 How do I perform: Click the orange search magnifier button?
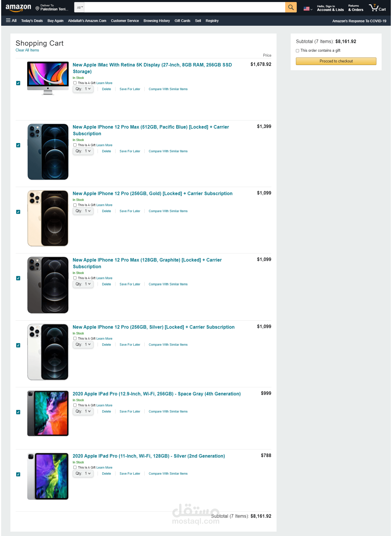point(291,7)
